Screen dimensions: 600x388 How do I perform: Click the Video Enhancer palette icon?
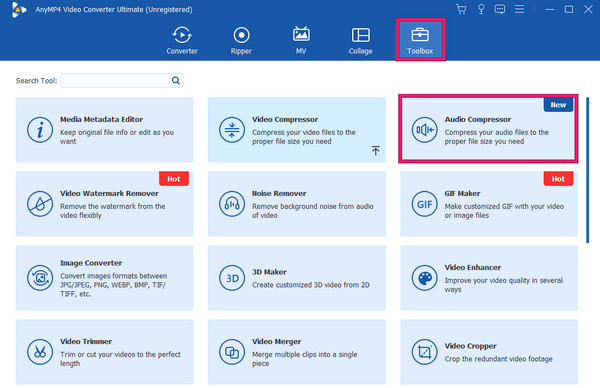click(424, 278)
